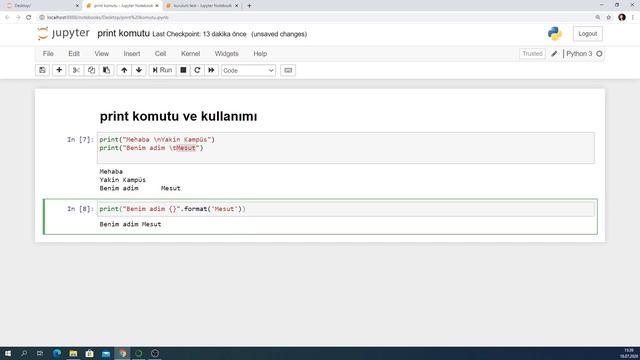Rename notebook title 'print komutu'
Image resolution: width=640 pixels, height=360 pixels.
[x=123, y=33]
